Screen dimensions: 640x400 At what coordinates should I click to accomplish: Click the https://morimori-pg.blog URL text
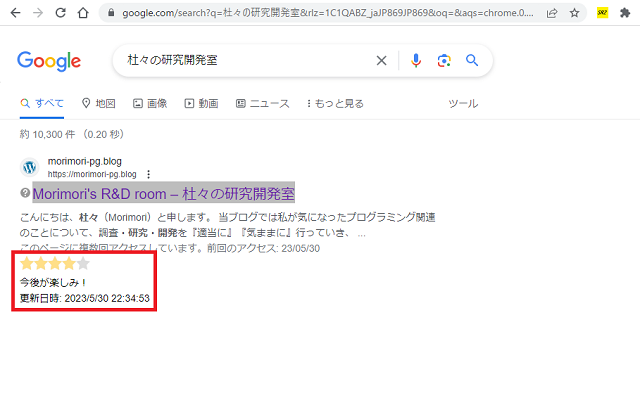click(92, 174)
